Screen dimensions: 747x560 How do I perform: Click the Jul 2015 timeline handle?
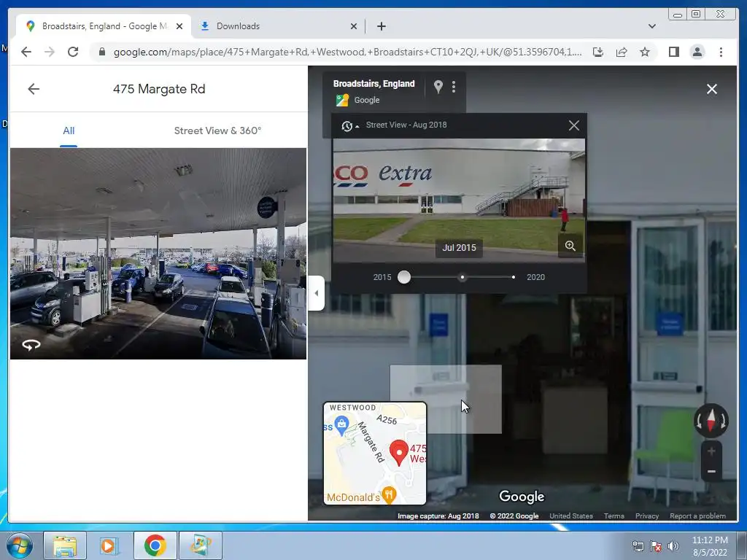tap(404, 277)
